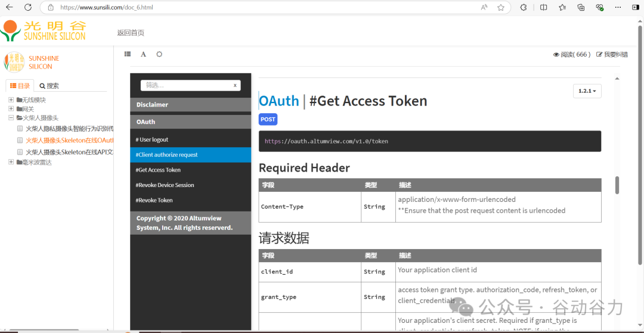Image resolution: width=644 pixels, height=333 pixels.
Task: Select '#Get Access Token' in API sidebar
Action: click(x=158, y=170)
